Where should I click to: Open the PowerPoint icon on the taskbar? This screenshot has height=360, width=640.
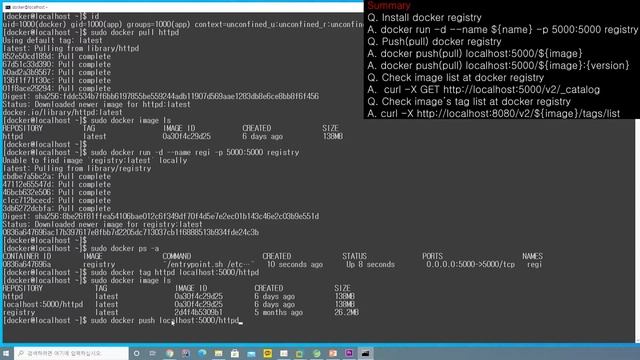333,353
